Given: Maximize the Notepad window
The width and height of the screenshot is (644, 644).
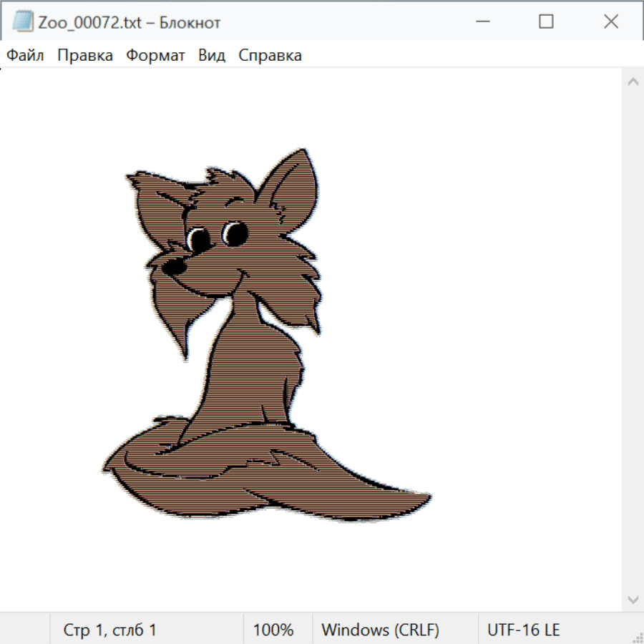Looking at the screenshot, I should [x=546, y=22].
